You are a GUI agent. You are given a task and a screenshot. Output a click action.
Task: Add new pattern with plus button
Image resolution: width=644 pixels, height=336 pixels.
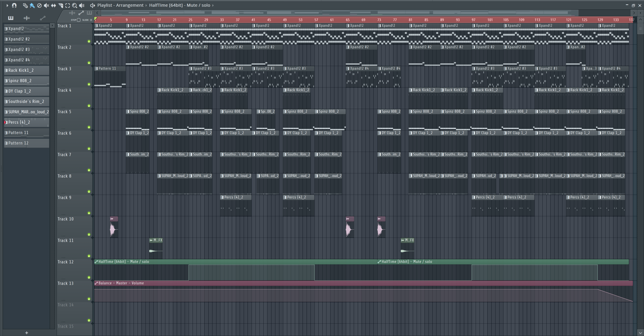point(26,333)
